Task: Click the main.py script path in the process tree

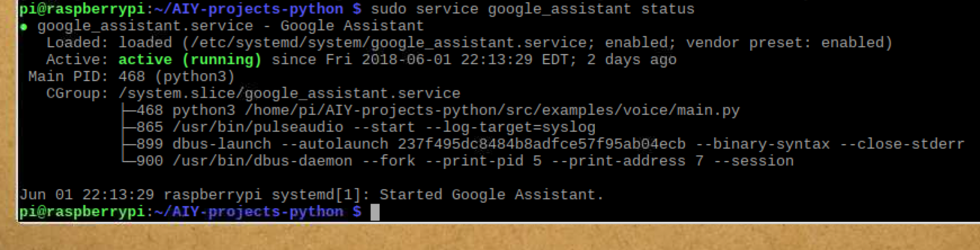Action: coord(492,110)
